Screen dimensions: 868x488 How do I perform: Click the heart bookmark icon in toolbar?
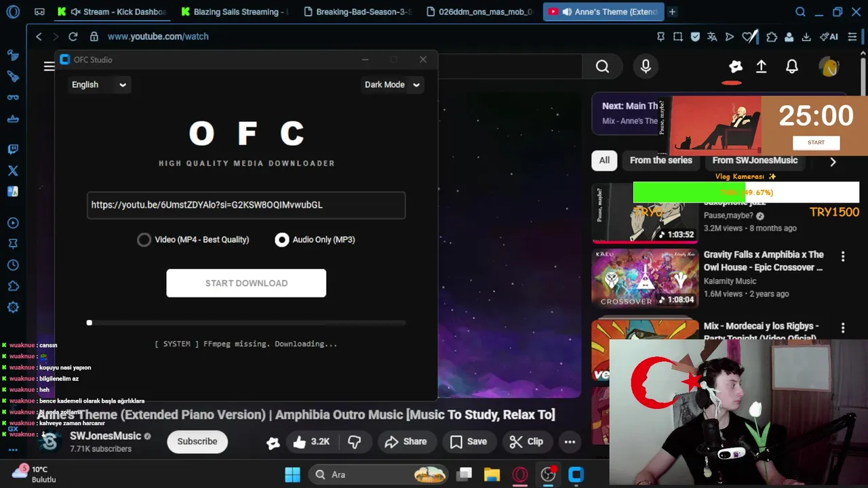(749, 37)
